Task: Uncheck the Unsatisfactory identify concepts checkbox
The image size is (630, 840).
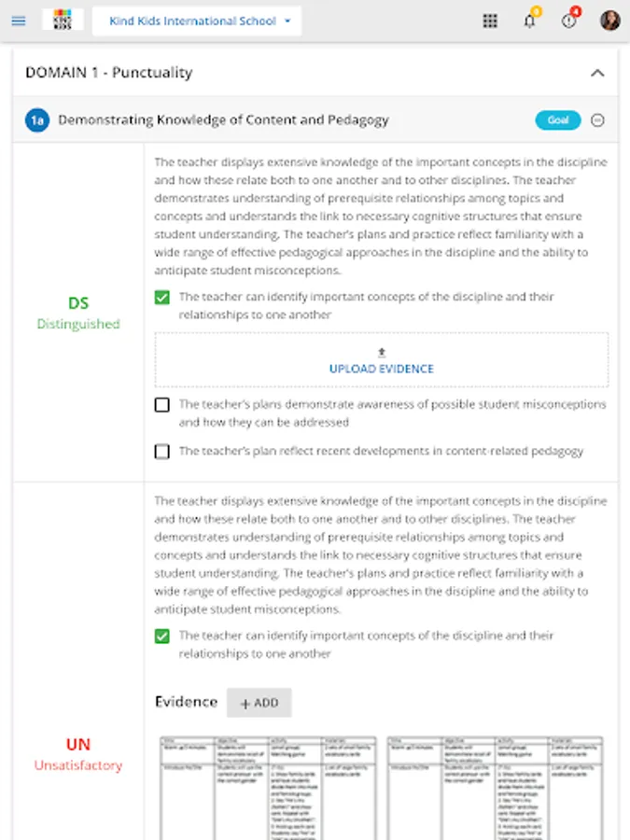Action: 162,637
